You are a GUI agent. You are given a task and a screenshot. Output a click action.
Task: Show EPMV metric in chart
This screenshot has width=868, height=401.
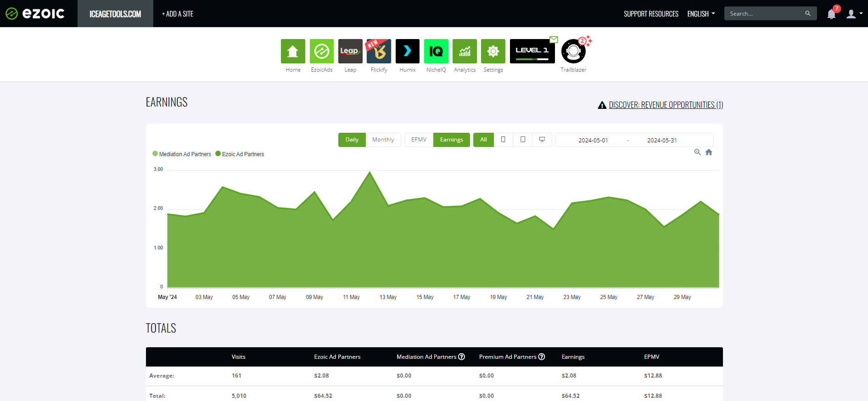pos(419,140)
